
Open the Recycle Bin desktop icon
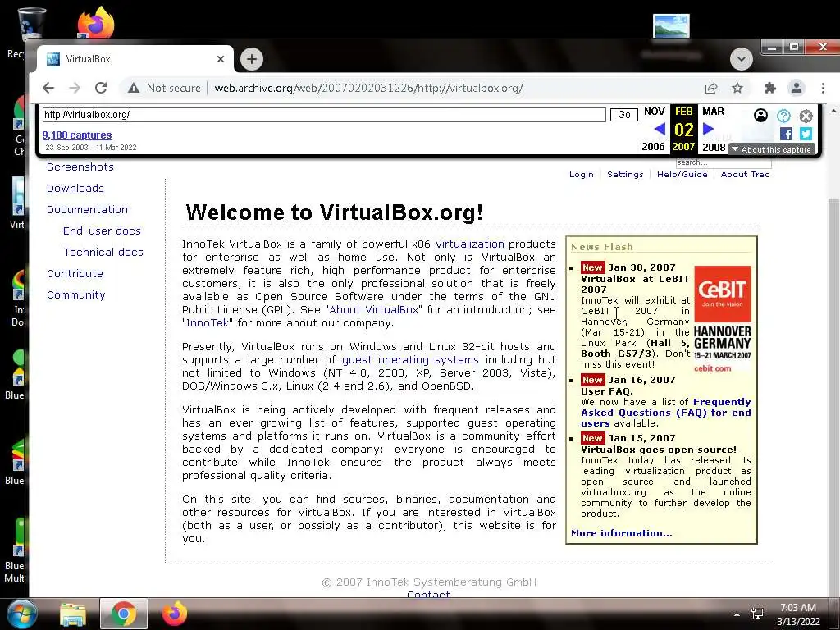[30, 24]
